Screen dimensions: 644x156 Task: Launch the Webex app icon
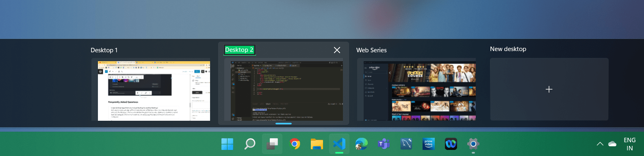[451, 144]
